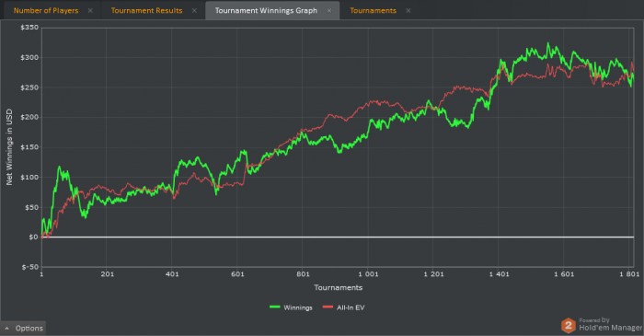Click the $350 y-axis label

click(x=29, y=28)
